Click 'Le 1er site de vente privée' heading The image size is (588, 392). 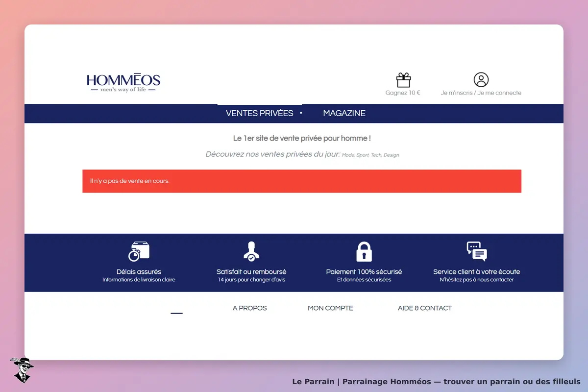(302, 139)
